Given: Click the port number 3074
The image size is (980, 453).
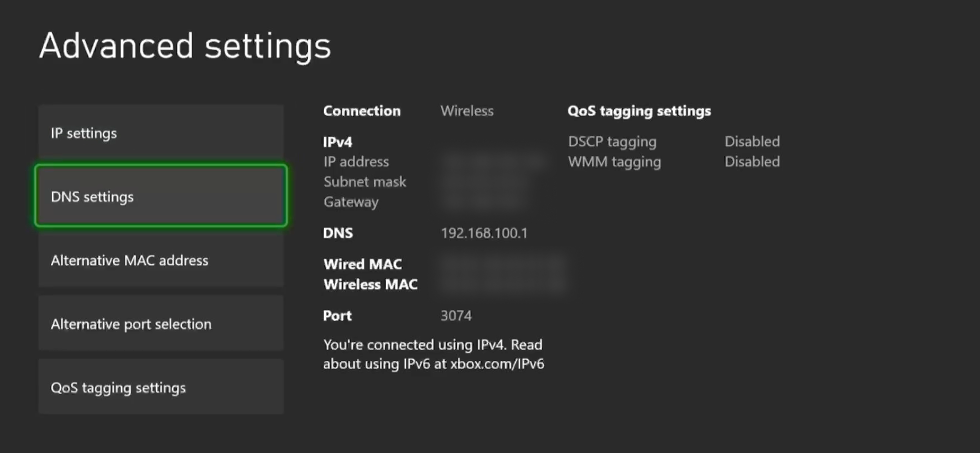Looking at the screenshot, I should click(x=456, y=316).
